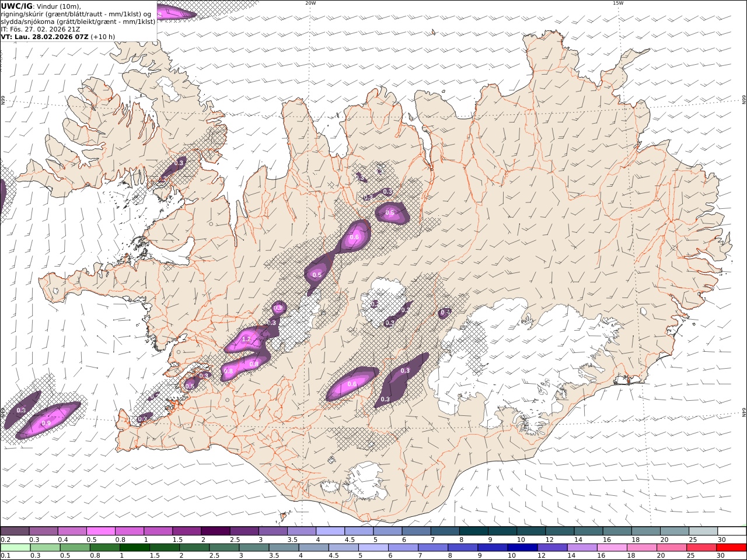Click the 'rigning/skúrir' legend description line
This screenshot has height=560, width=747.
[76, 14]
